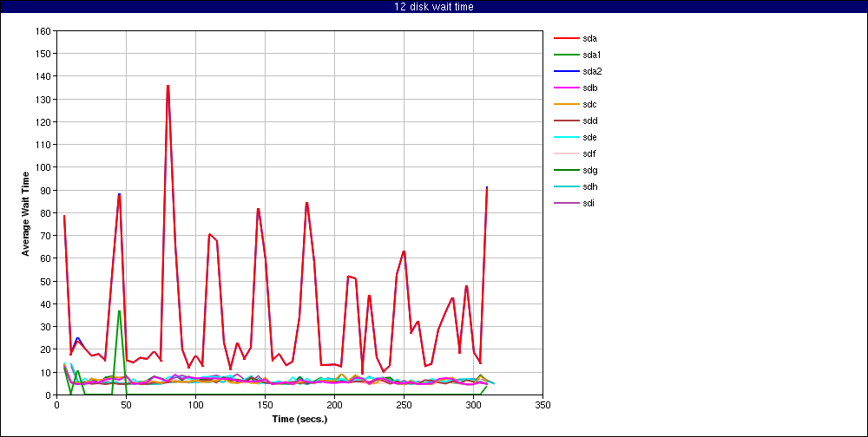868x437 pixels.
Task: Click the sdh legend label
Action: pos(589,187)
